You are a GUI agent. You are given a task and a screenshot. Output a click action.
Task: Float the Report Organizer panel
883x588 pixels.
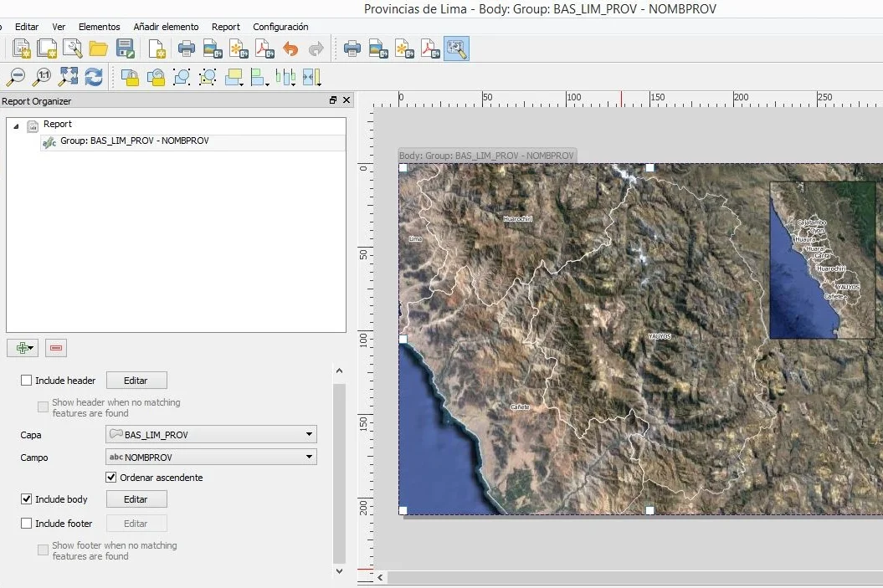333,100
